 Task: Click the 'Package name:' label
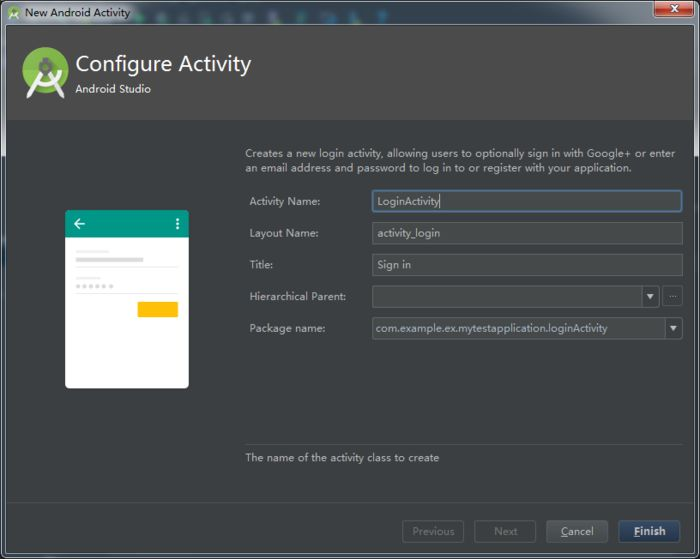[288, 328]
